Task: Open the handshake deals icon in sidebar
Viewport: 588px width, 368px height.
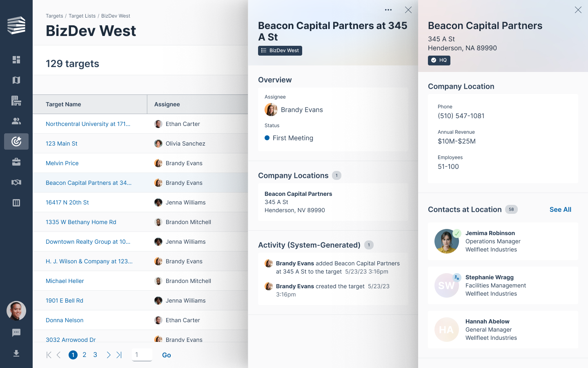Action: point(16,182)
